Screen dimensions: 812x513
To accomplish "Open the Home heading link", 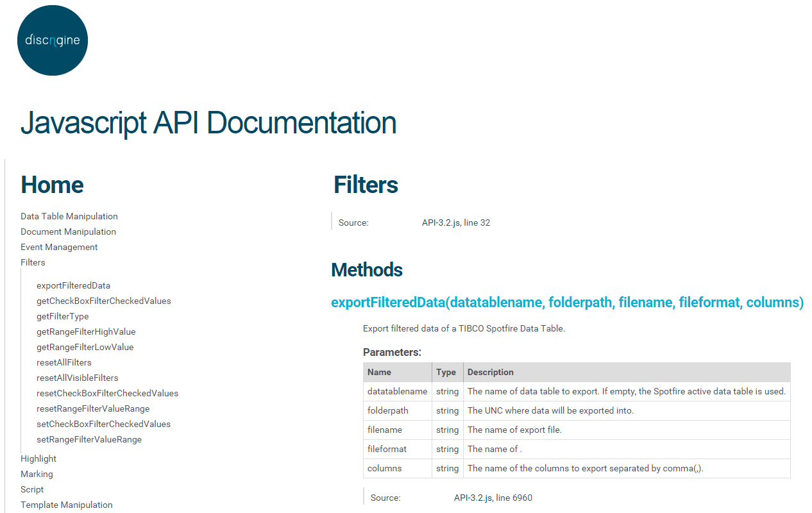I will point(52,185).
